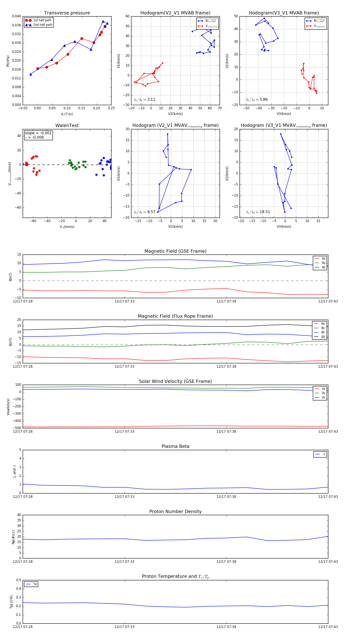Click the V_remaining(km/s) y-axis label
Screen dimensions: 351x644
[x=10, y=173]
